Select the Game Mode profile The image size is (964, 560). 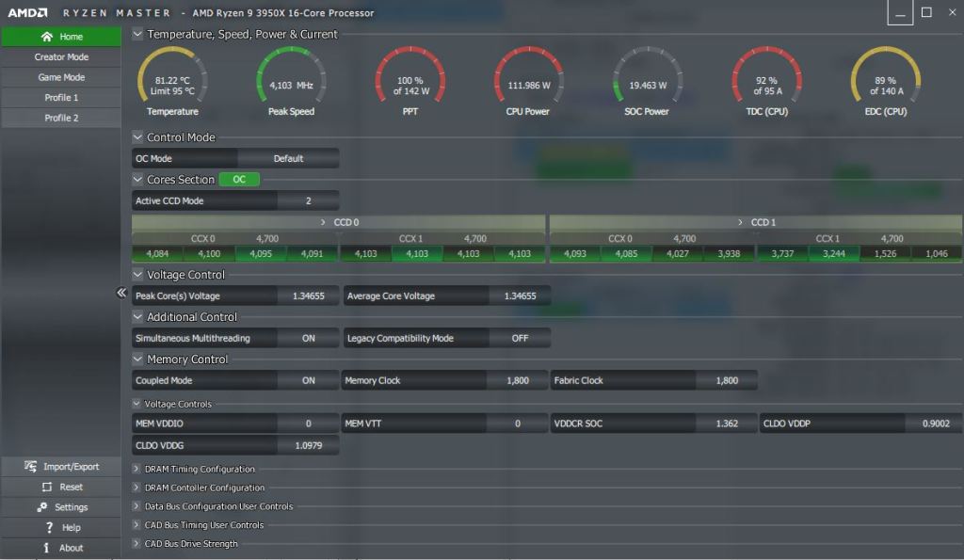(x=61, y=77)
